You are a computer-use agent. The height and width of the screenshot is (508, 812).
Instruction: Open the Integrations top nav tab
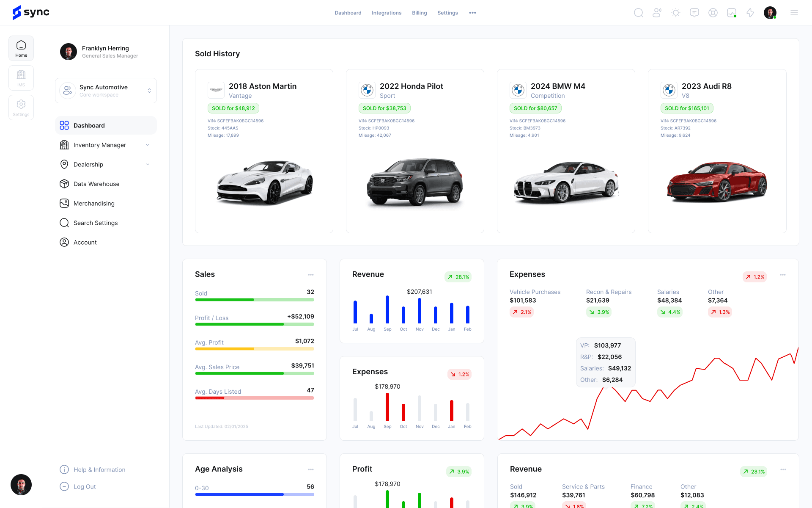point(387,13)
